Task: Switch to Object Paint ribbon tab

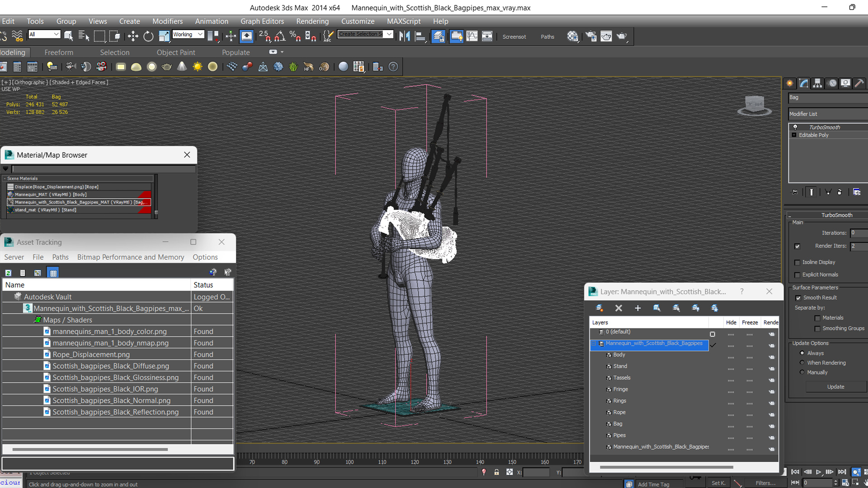Action: coord(176,52)
